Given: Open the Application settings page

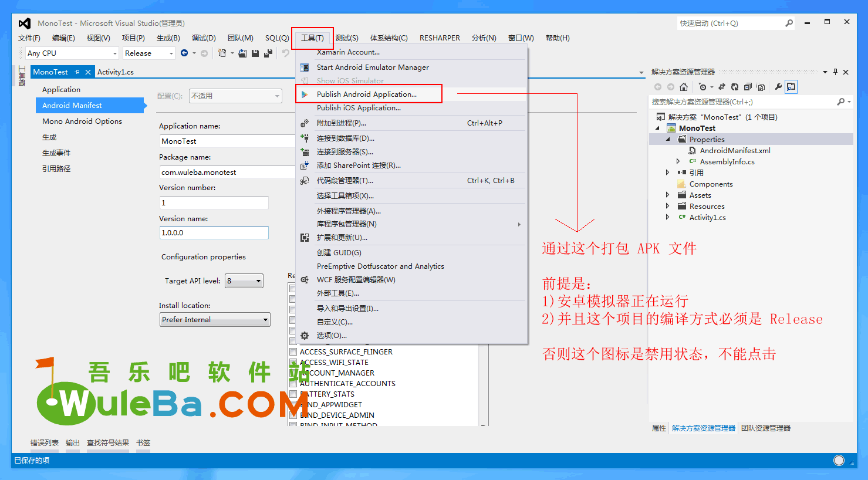Looking at the screenshot, I should pos(61,89).
